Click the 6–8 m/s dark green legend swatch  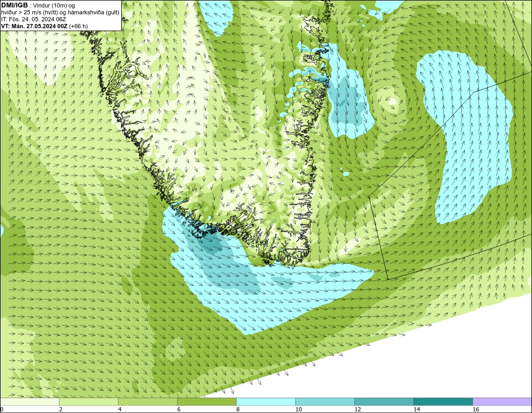(x=206, y=402)
